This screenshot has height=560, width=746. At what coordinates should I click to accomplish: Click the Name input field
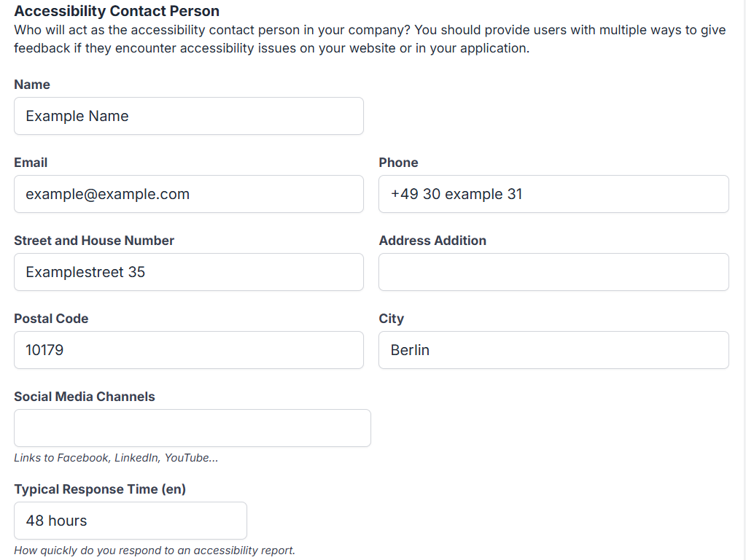point(188,116)
